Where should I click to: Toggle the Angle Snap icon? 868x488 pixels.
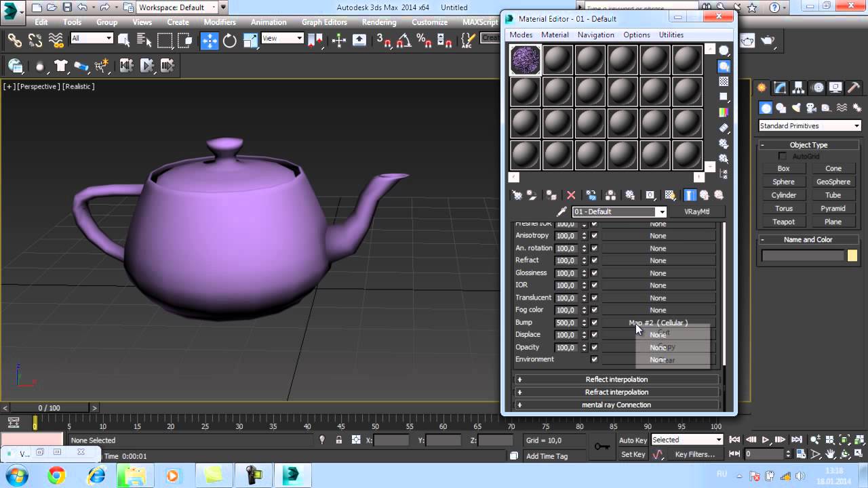tap(405, 41)
